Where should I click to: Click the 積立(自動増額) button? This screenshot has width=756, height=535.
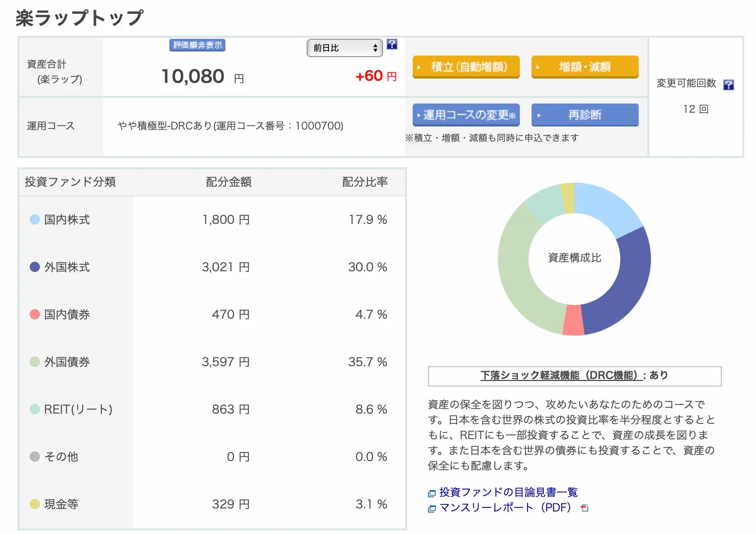tap(466, 67)
